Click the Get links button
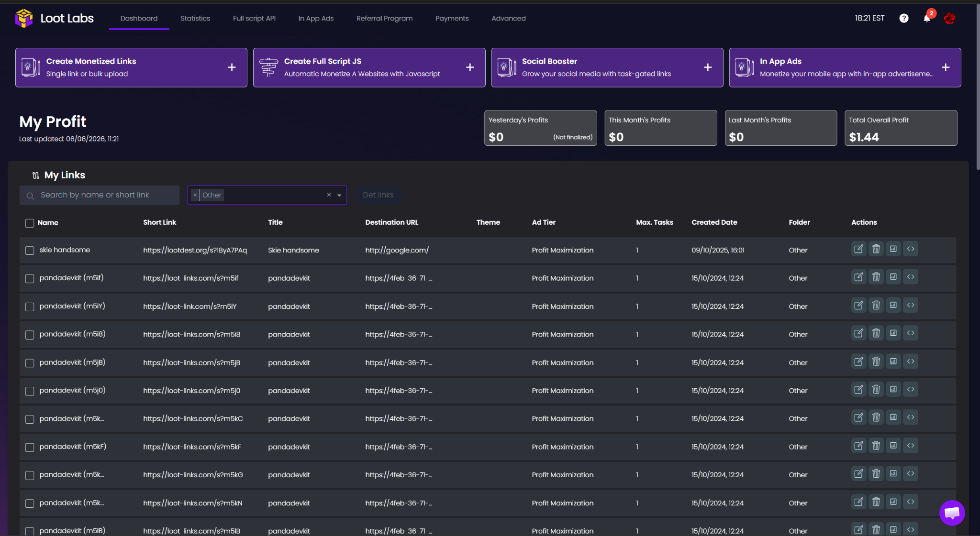Viewport: 980px width, 536px height. point(378,195)
